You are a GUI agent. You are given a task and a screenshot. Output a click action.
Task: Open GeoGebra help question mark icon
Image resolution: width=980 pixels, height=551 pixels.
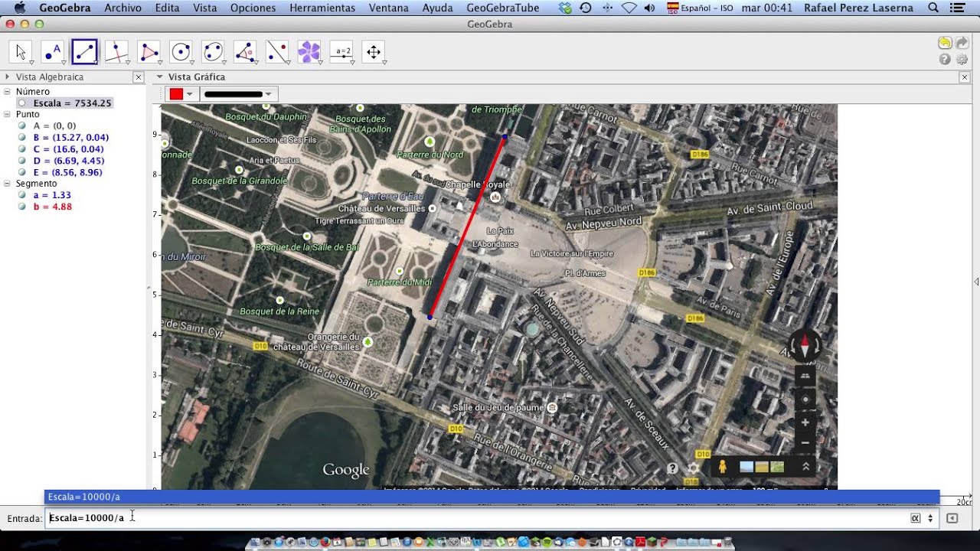[945, 59]
